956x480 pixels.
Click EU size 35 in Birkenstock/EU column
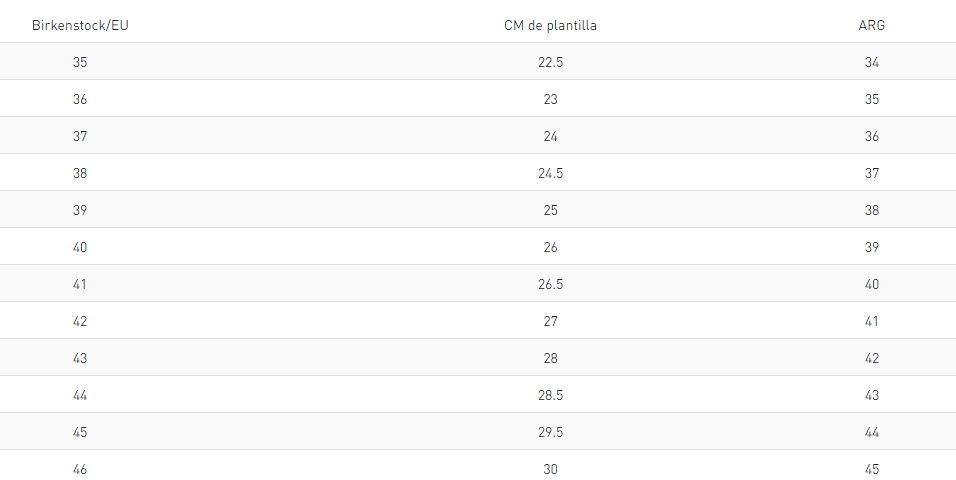(x=80, y=62)
